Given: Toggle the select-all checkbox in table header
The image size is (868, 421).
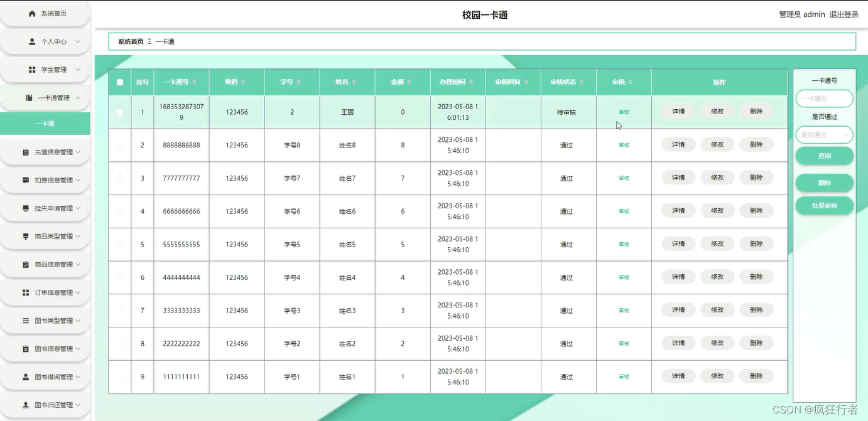Looking at the screenshot, I should click(120, 82).
